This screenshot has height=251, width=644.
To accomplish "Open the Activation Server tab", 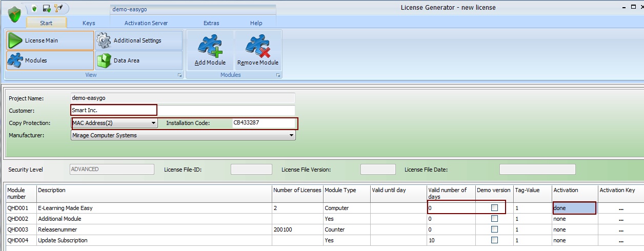I will click(x=146, y=23).
